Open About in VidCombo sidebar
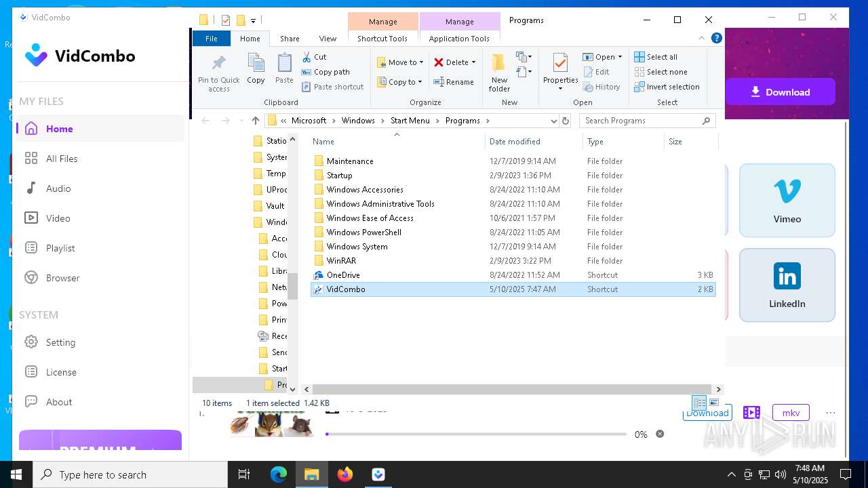The width and height of the screenshot is (868, 488). 100,402
